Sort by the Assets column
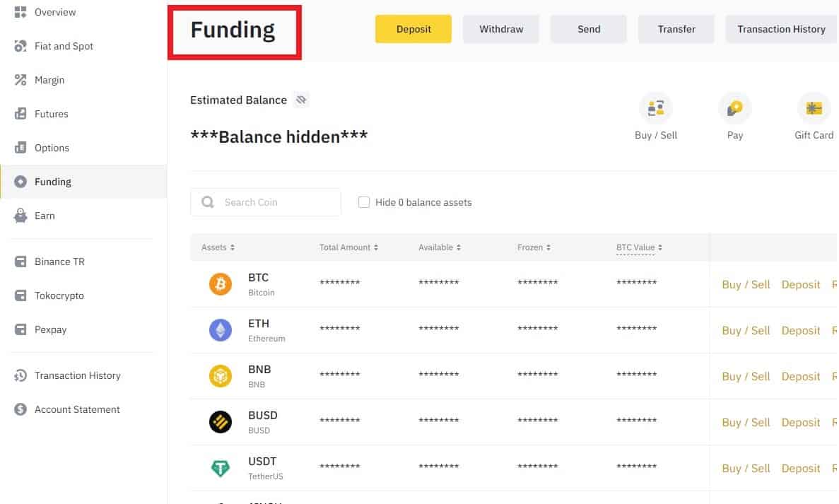The image size is (839, 504). 218,247
